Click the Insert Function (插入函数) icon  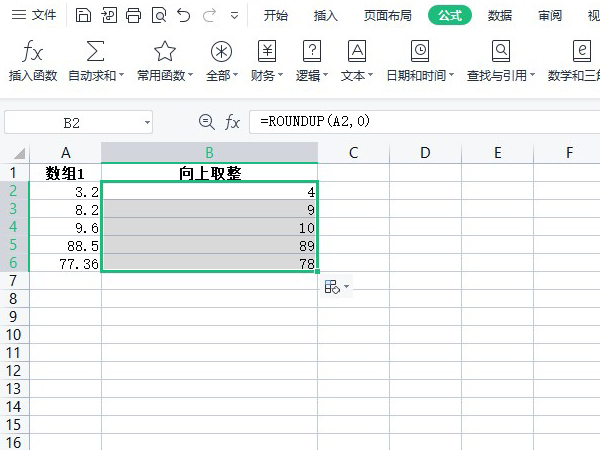coord(33,52)
